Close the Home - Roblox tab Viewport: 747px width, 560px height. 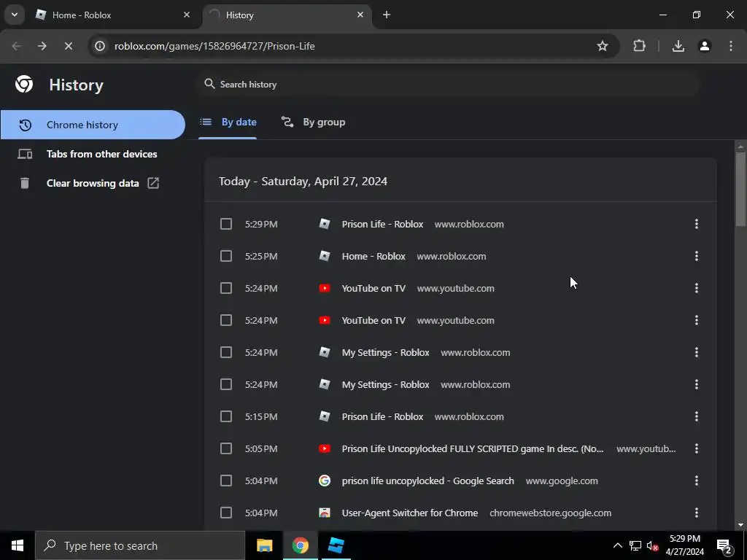pos(187,15)
